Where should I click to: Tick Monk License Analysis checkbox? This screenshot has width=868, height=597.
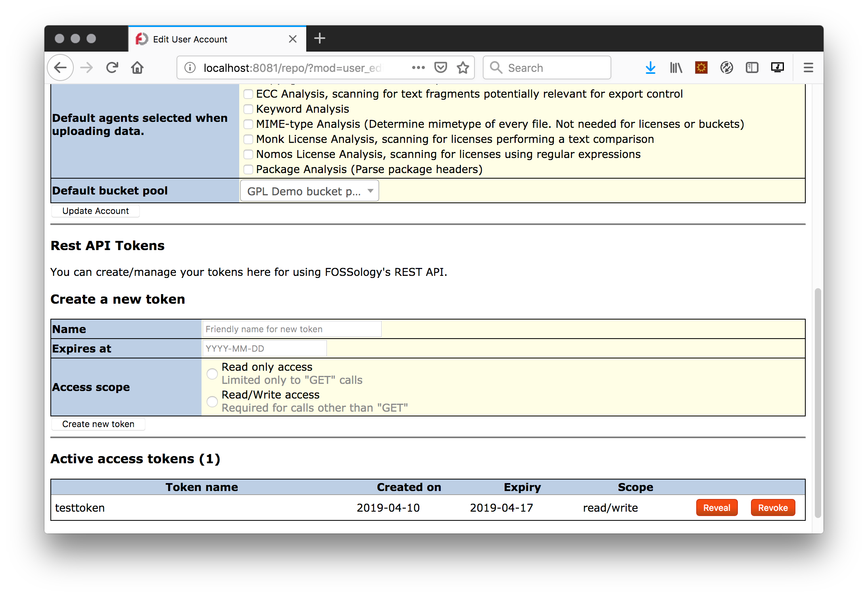point(248,139)
